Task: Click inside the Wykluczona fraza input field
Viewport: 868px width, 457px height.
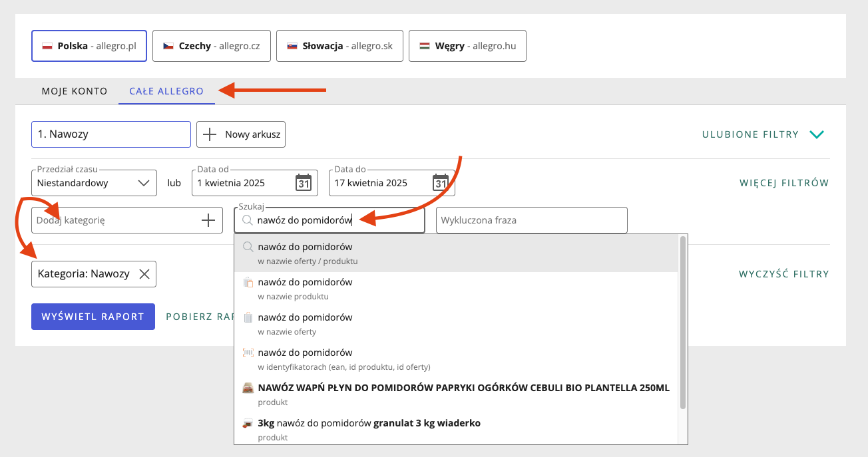Action: tap(531, 220)
